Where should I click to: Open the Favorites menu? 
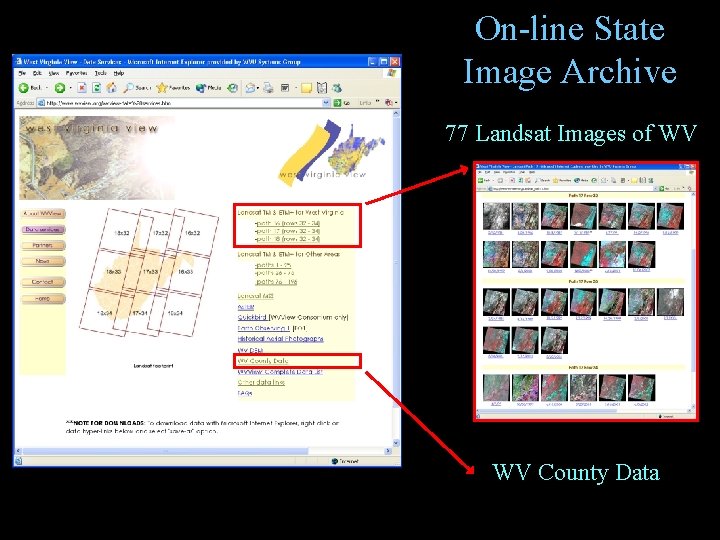(76, 73)
